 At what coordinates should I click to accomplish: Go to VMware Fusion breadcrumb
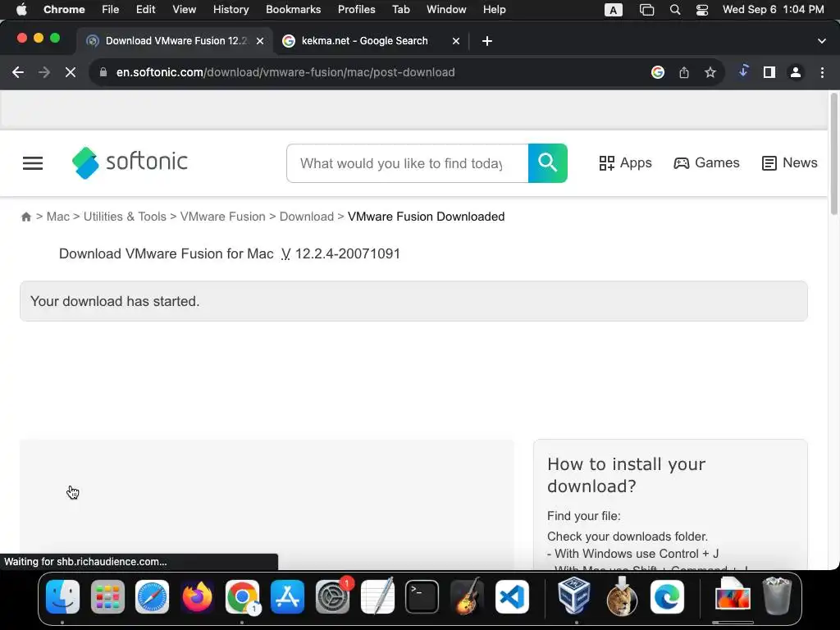[223, 217]
